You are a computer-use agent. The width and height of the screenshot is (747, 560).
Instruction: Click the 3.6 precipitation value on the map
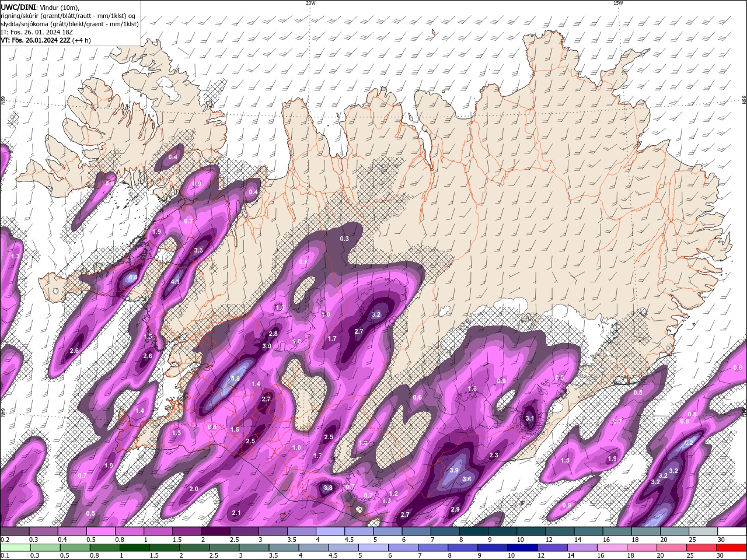(466, 480)
